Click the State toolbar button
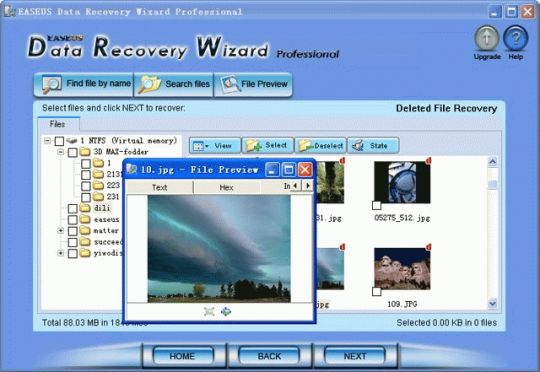 click(374, 146)
